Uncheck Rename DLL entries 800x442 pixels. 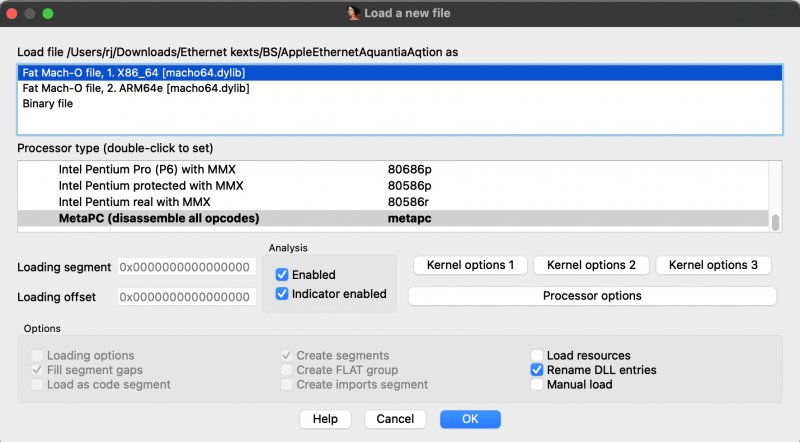click(x=537, y=370)
